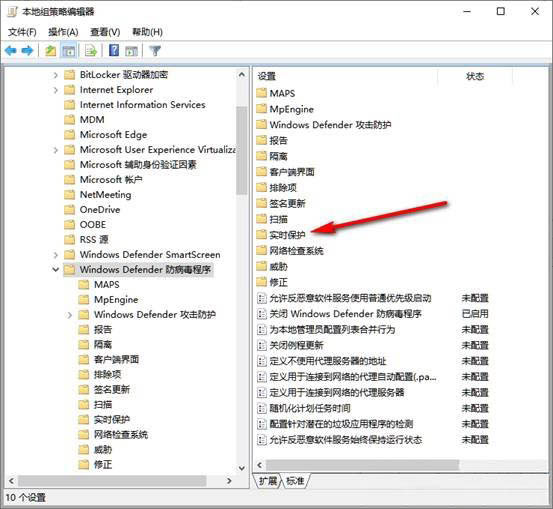Click the left tree vertical scrollbar thumb
Image resolution: width=553 pixels, height=509 pixels.
[x=242, y=150]
